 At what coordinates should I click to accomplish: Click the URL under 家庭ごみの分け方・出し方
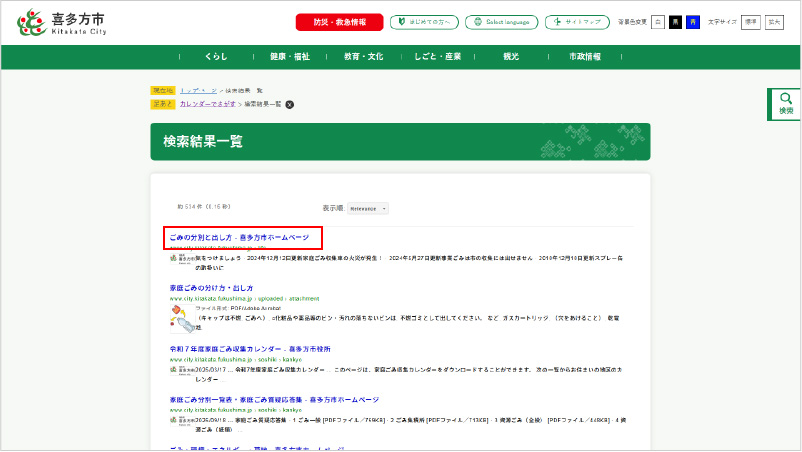[244, 299]
